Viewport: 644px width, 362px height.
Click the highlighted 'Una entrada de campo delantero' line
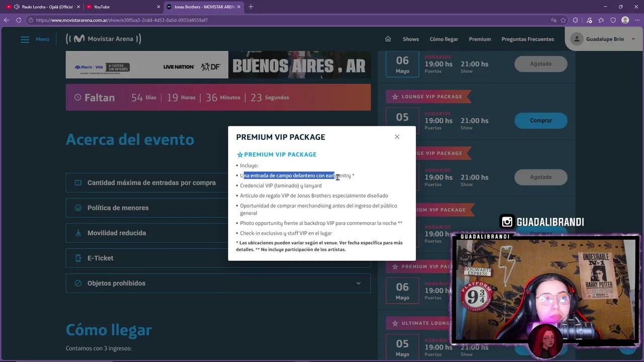(x=297, y=175)
